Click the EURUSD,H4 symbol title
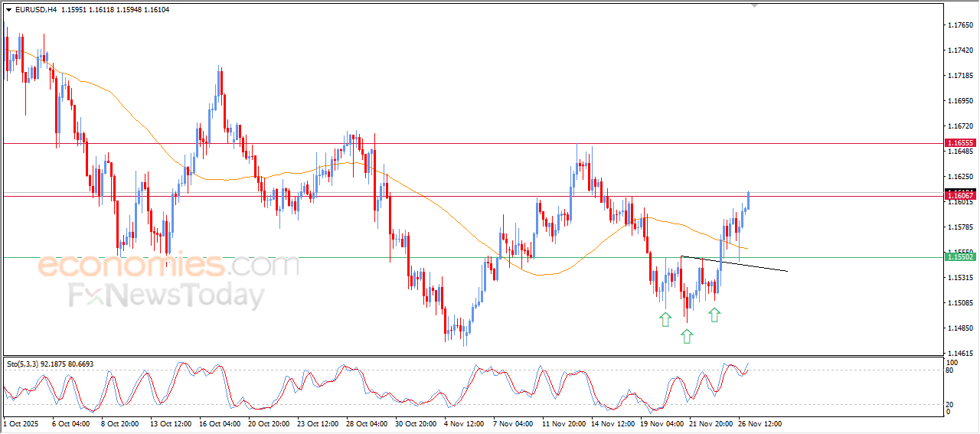980x434 pixels. click(x=35, y=10)
